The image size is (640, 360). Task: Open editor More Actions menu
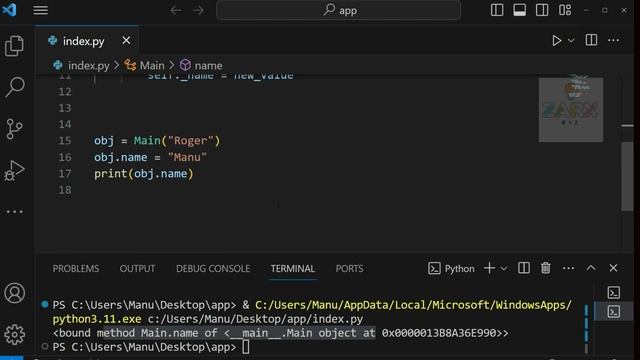(613, 40)
